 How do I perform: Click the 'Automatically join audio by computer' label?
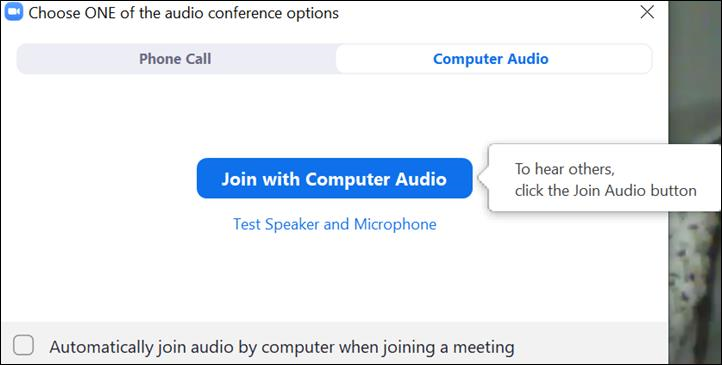[282, 347]
